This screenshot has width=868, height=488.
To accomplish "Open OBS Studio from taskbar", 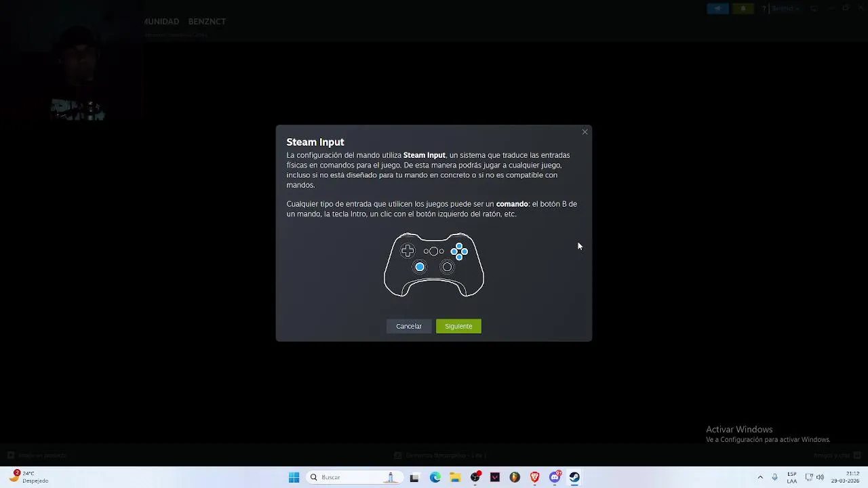I will click(475, 477).
